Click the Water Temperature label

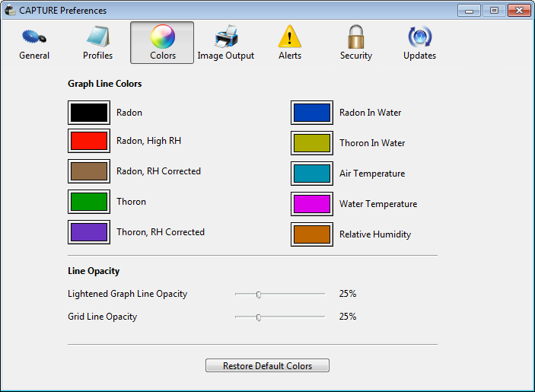[x=378, y=204]
